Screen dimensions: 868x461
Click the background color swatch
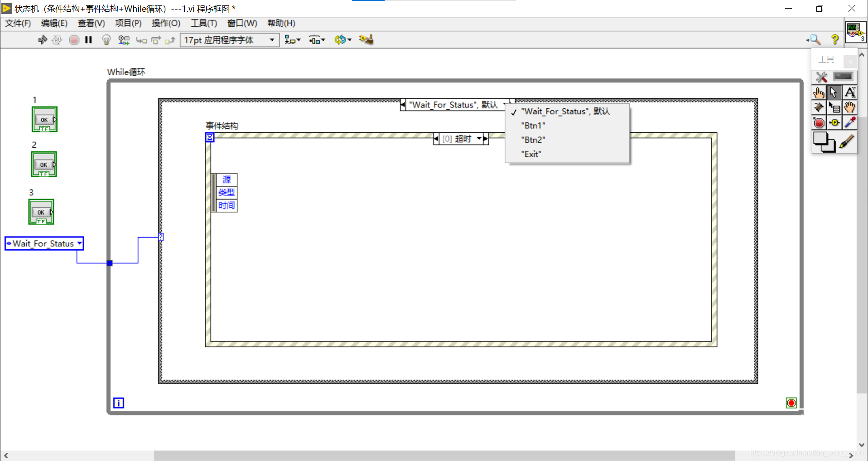pos(830,147)
